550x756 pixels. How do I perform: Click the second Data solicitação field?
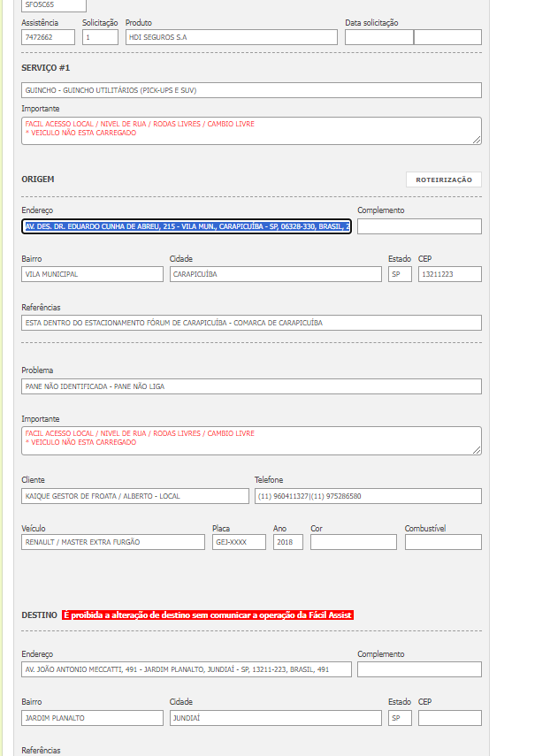tap(447, 37)
